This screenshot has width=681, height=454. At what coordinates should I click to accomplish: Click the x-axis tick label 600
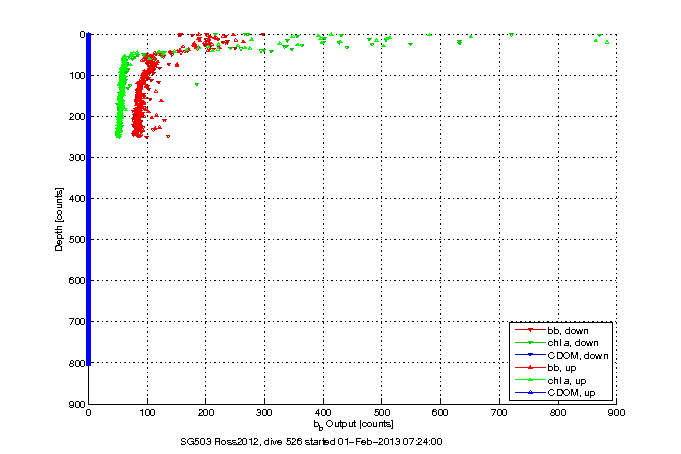(x=440, y=412)
